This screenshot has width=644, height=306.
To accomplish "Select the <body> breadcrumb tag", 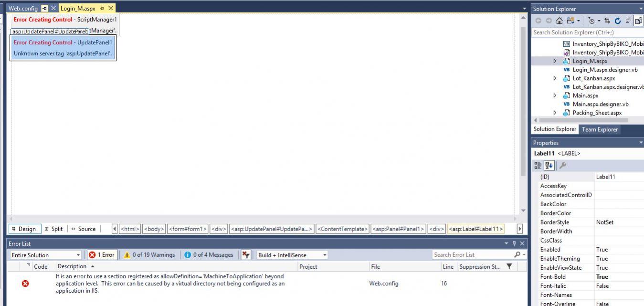I will coord(154,229).
